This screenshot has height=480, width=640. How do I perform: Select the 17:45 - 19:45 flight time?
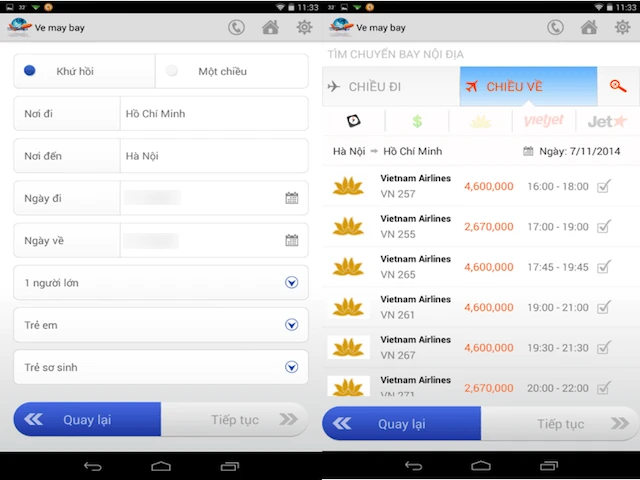coord(558,267)
